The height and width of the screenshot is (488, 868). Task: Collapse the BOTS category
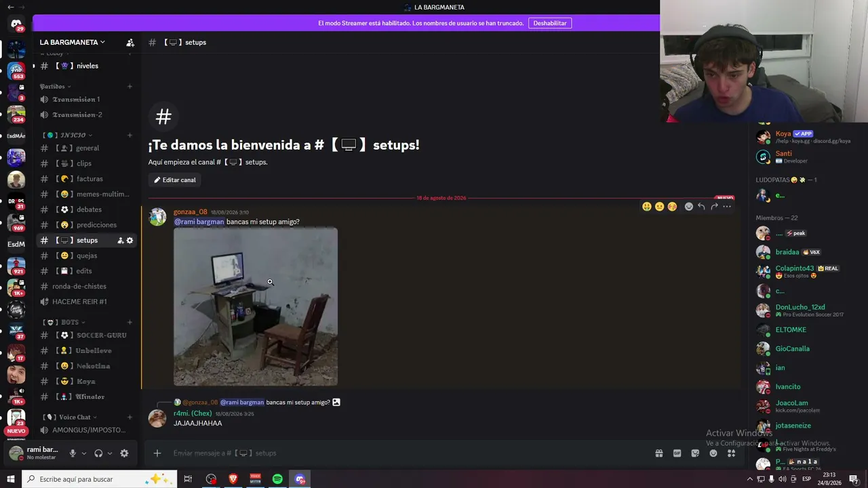(x=64, y=323)
